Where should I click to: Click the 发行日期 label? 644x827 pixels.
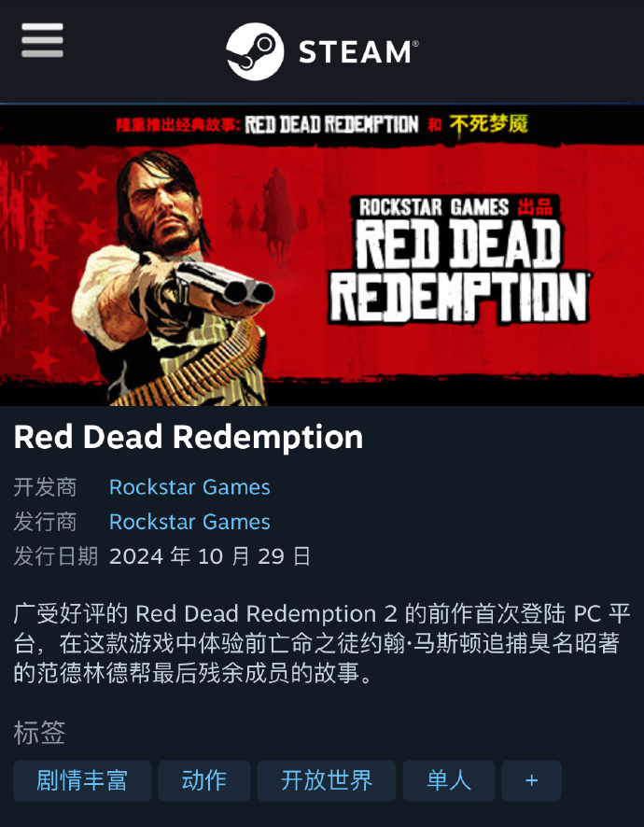[56, 556]
